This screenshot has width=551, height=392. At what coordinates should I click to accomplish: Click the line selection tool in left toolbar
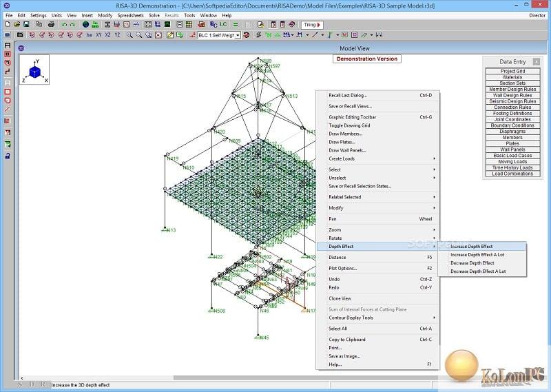click(8, 110)
